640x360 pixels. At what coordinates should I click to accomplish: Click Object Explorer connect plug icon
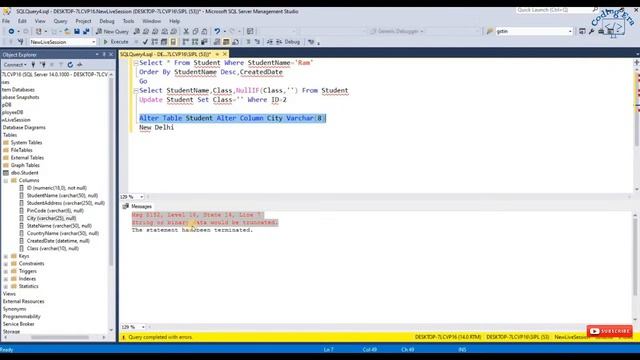coord(33,64)
